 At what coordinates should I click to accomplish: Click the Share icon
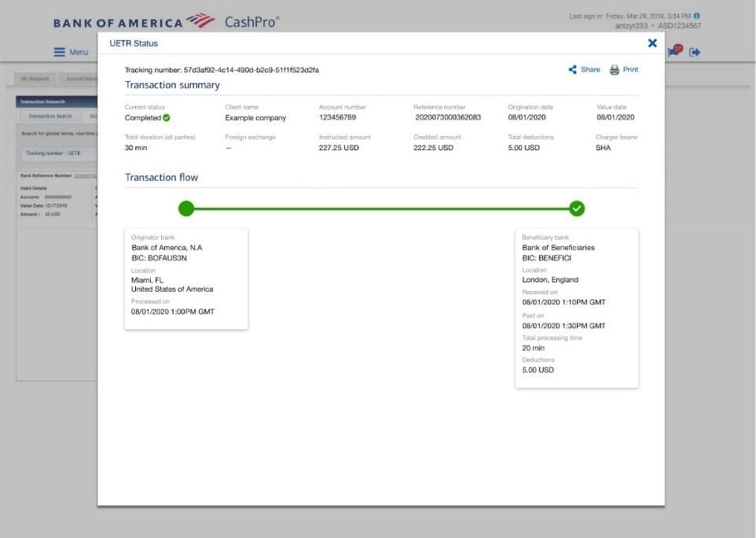[x=572, y=69]
